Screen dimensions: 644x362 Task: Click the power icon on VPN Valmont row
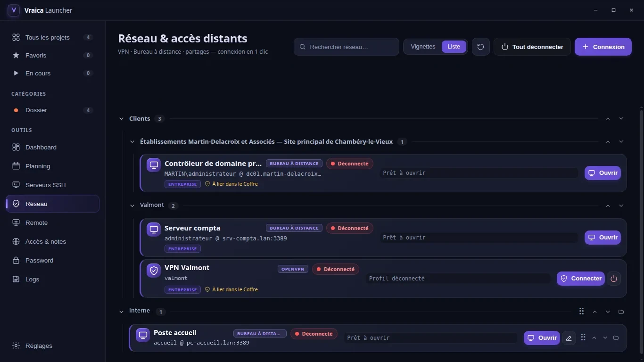(613, 279)
